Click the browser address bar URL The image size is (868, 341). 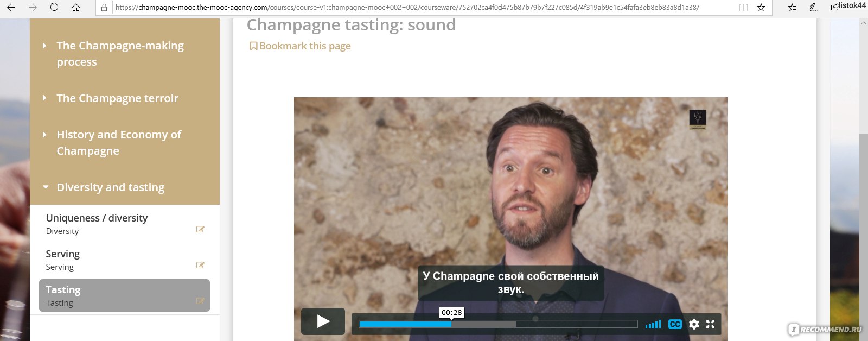coord(407,8)
